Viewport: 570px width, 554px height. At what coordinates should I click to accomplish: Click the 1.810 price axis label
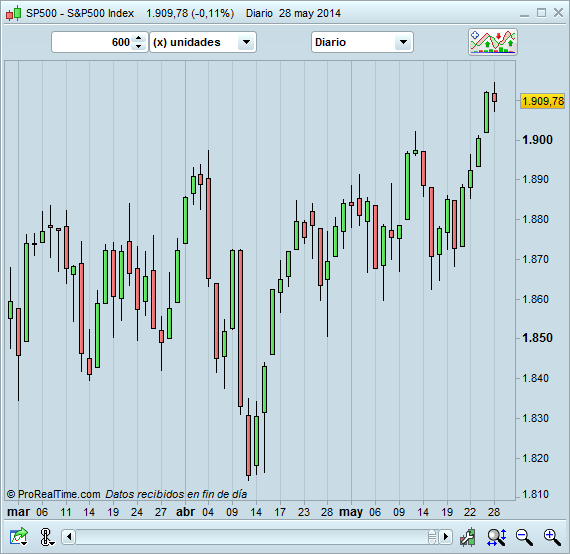pyautogui.click(x=535, y=494)
